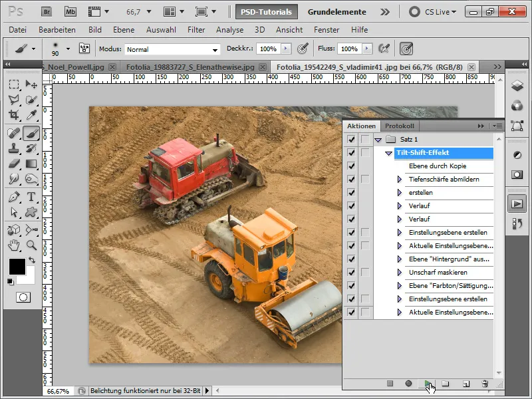
Task: Select the Eraser tool
Action: click(x=14, y=164)
